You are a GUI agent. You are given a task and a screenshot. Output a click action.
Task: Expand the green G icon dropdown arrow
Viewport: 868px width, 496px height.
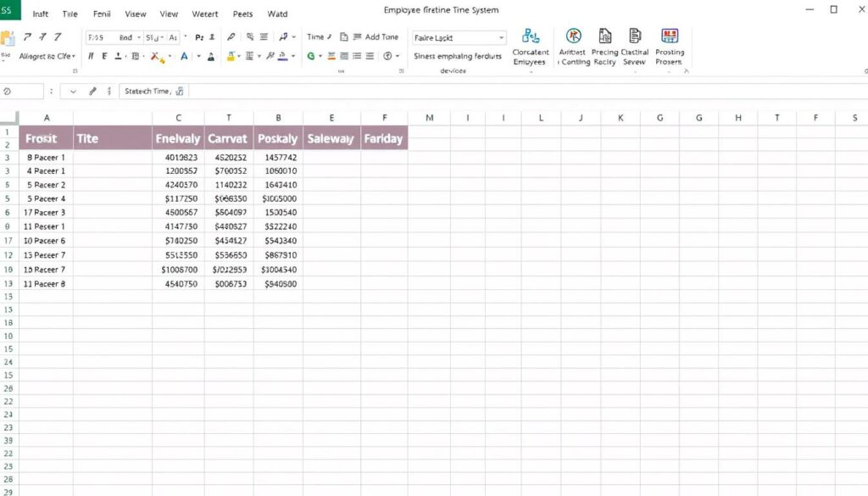click(x=320, y=56)
